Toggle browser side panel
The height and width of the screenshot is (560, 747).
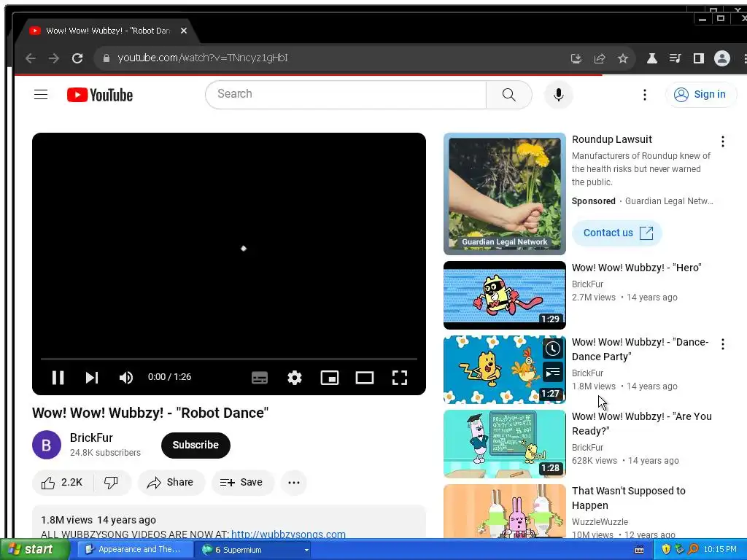click(x=698, y=58)
